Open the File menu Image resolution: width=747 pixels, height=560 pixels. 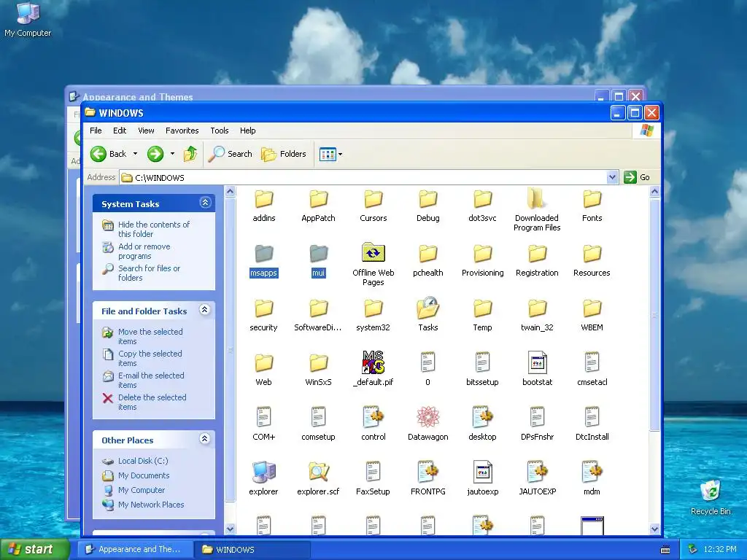pyautogui.click(x=96, y=131)
